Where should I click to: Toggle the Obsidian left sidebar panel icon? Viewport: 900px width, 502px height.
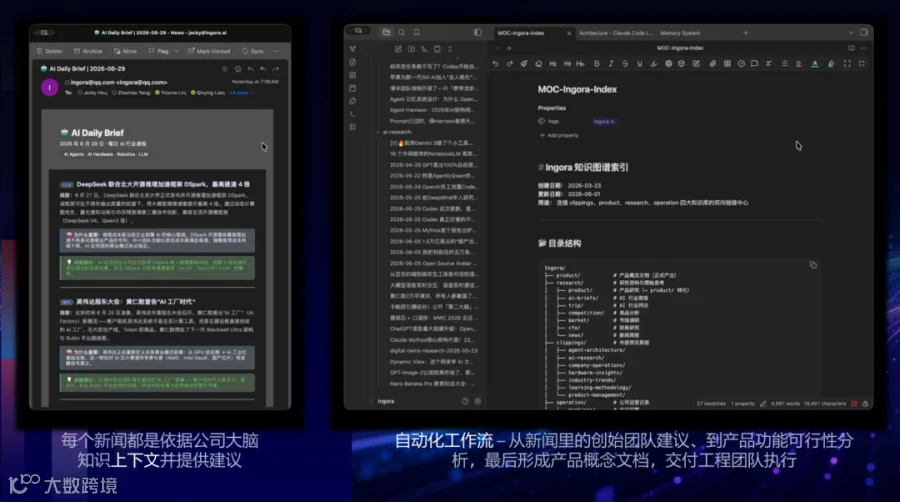478,33
